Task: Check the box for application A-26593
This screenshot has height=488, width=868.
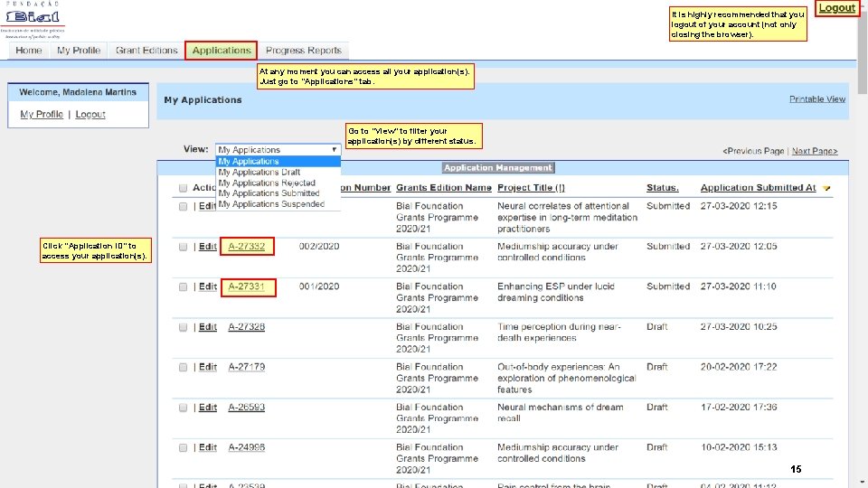Action: [x=183, y=408]
